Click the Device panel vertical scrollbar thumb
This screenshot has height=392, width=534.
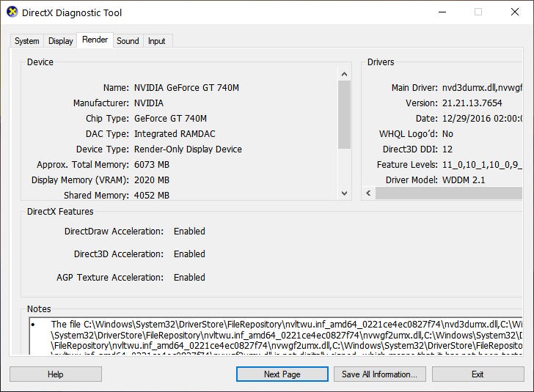click(344, 115)
